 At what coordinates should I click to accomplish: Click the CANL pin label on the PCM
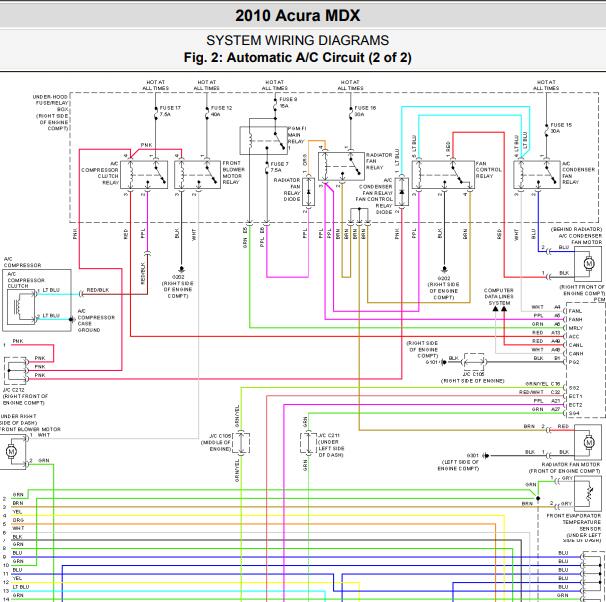click(576, 345)
